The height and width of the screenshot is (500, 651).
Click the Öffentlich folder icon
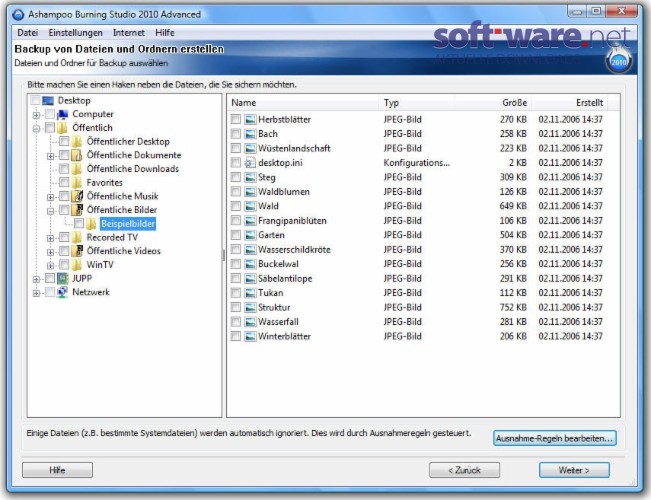[62, 128]
